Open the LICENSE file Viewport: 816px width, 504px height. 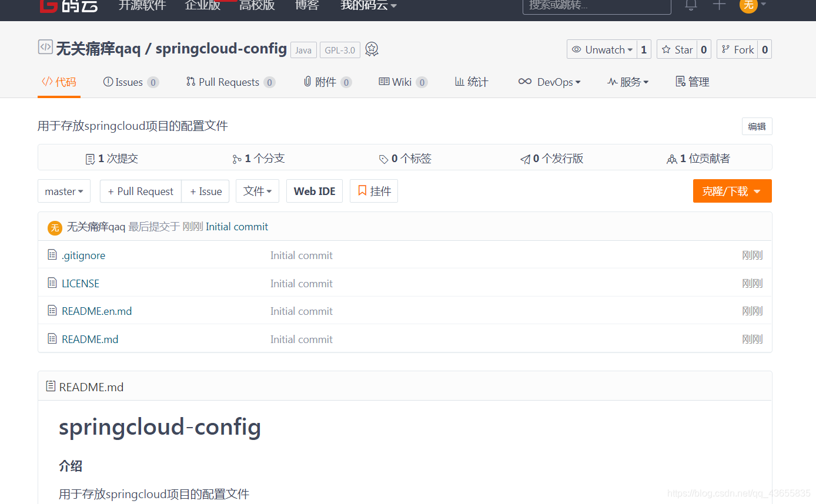pos(81,283)
